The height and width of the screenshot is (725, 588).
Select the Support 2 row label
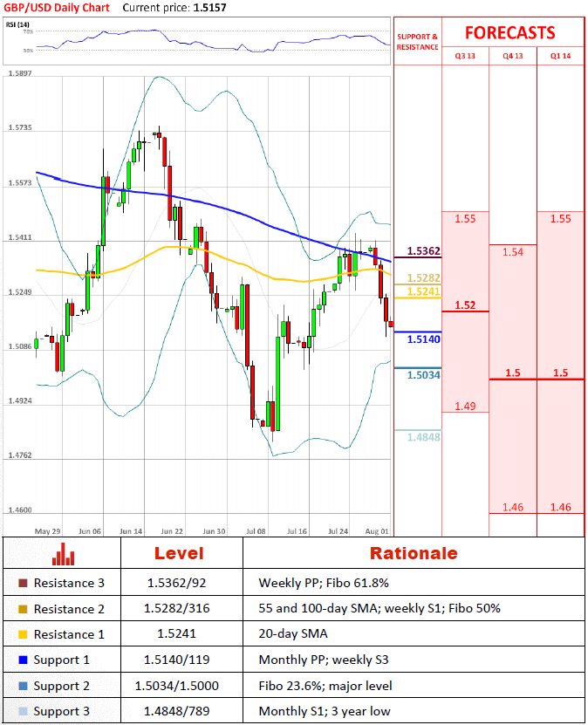[61, 686]
